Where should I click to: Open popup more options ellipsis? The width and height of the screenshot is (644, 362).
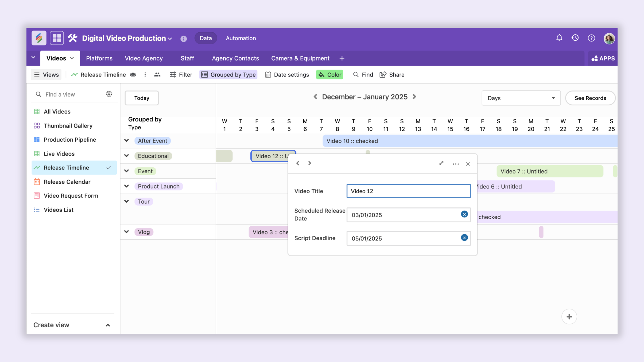click(x=456, y=164)
